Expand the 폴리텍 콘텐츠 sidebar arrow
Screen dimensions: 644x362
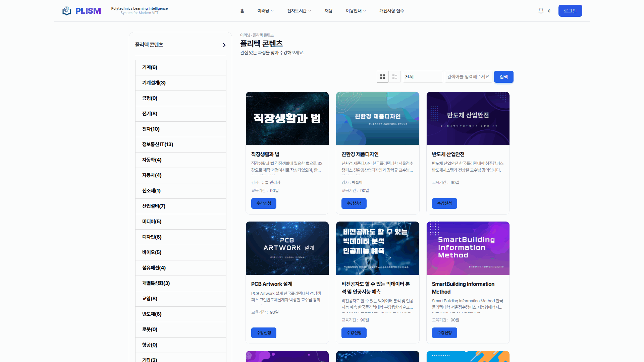pos(224,45)
